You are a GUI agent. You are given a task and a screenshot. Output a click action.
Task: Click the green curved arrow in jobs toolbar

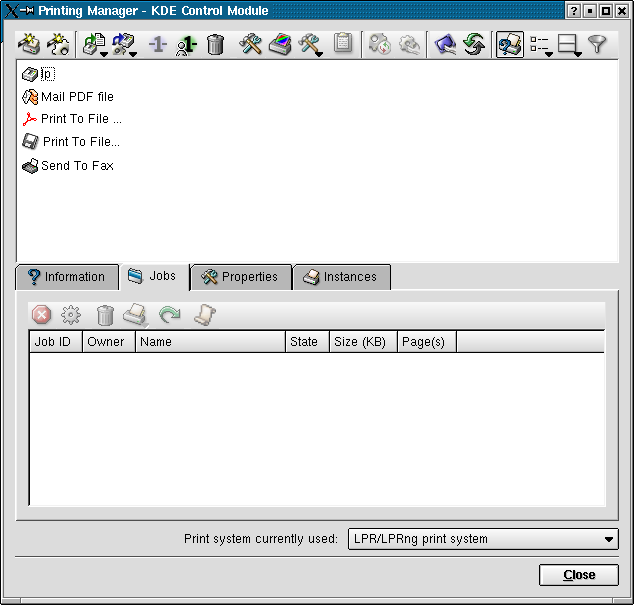170,315
